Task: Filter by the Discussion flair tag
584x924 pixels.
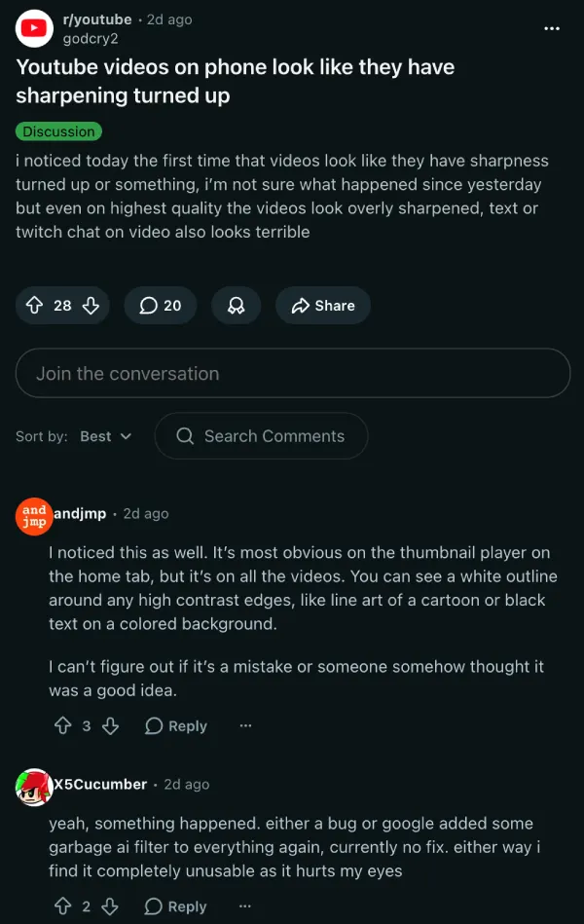Action: 58,131
